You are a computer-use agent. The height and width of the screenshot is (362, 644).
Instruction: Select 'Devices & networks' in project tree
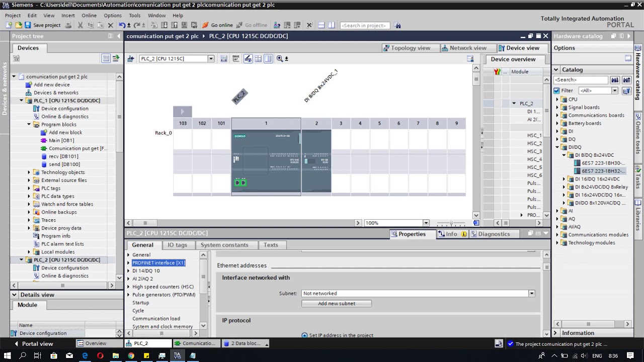pyautogui.click(x=56, y=93)
